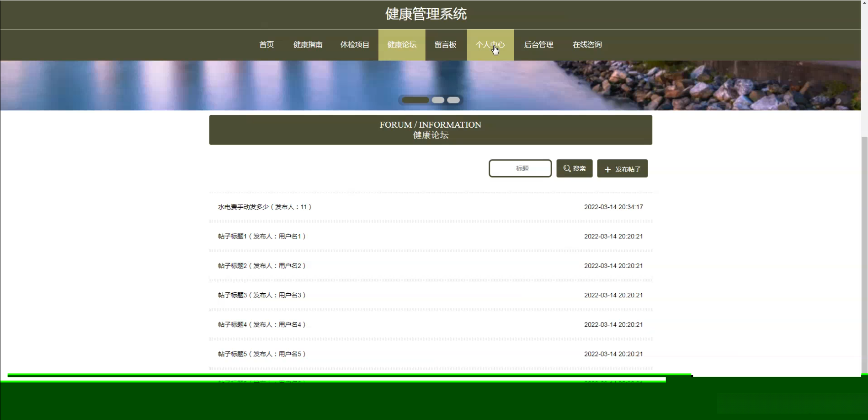
Task: Open post 帖子标题4 by 用户名4
Action: point(431,324)
